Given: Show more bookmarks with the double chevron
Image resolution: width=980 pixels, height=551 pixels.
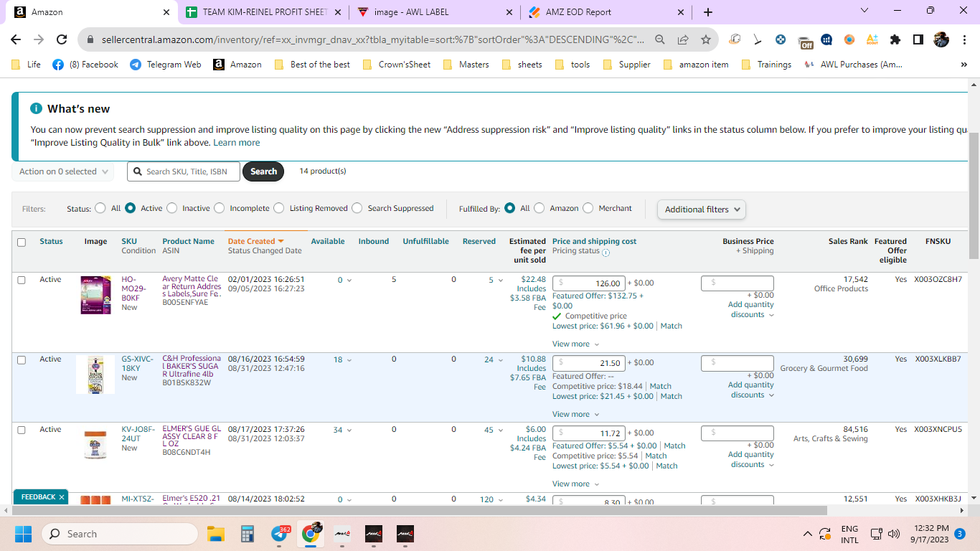Looking at the screenshot, I should point(963,65).
